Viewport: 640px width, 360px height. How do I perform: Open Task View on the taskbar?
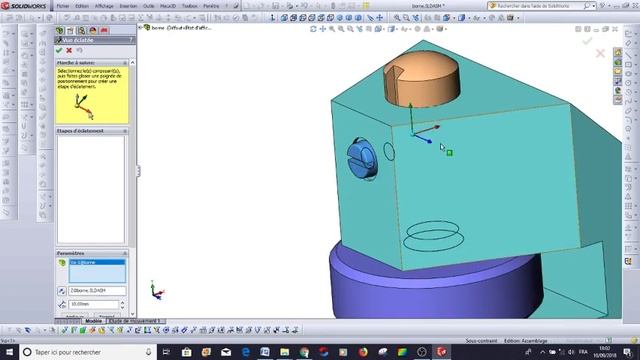166,352
